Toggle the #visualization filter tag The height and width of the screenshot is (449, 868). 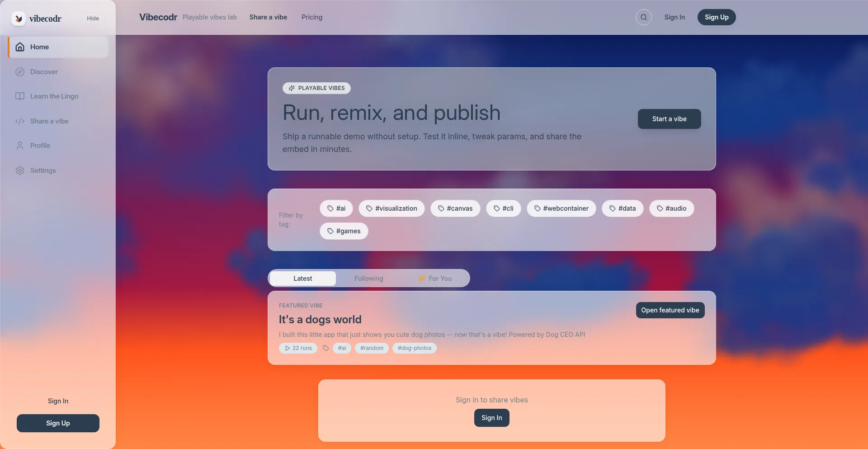tap(392, 208)
